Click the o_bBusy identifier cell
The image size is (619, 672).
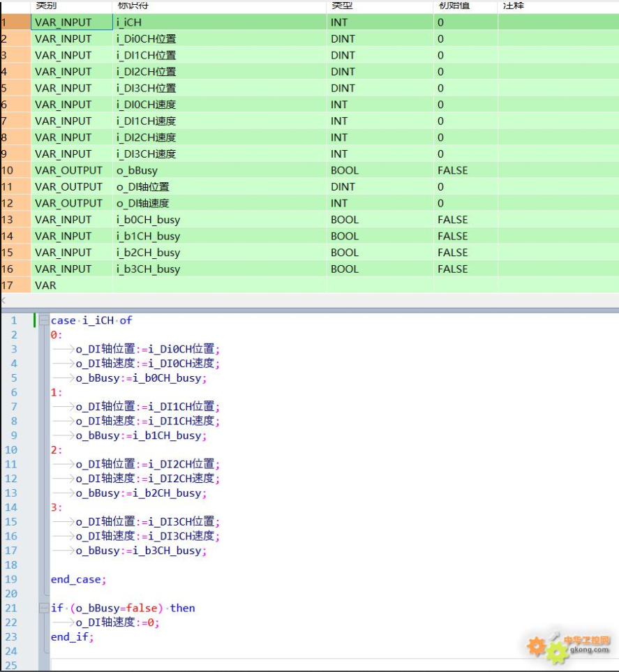(220, 170)
